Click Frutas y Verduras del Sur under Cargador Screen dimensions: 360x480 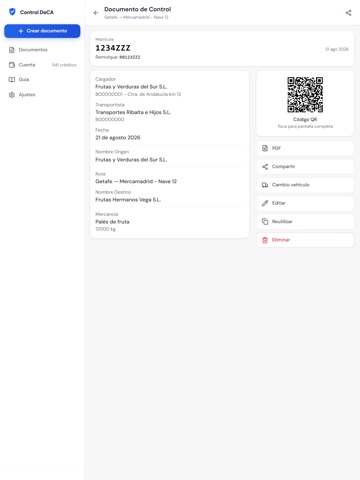click(x=131, y=87)
